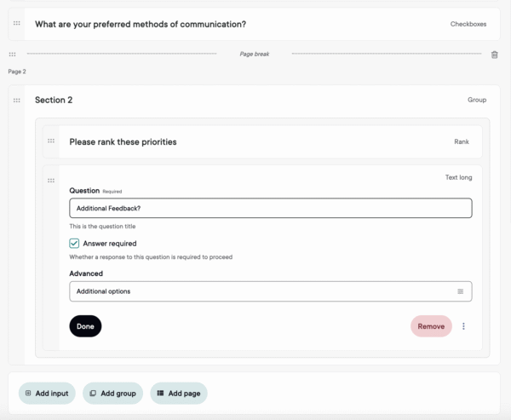The image size is (511, 420).
Task: Grab the page break drag handle
Action: pyautogui.click(x=12, y=55)
